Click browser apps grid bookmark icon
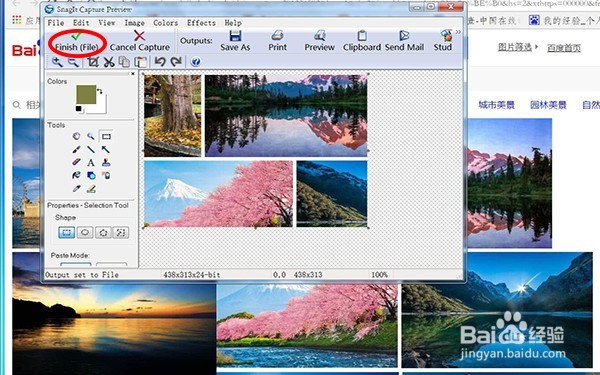This screenshot has height=375, width=600. [x=16, y=19]
